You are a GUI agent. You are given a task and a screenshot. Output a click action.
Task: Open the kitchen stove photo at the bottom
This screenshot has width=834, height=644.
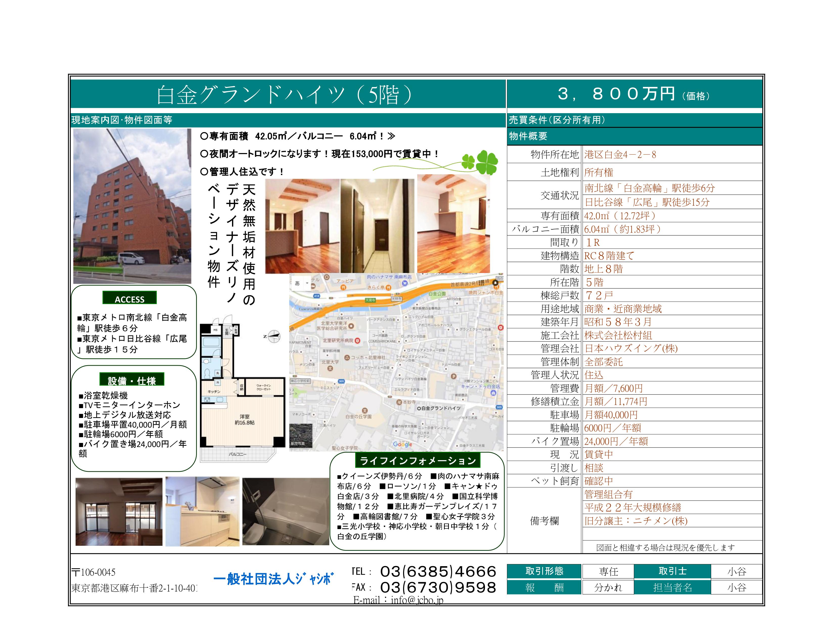[202, 511]
